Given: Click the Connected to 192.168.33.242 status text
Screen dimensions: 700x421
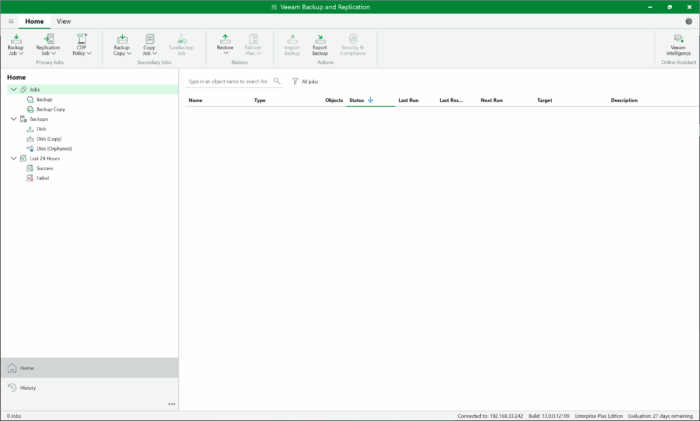Looking at the screenshot, I should [490, 416].
